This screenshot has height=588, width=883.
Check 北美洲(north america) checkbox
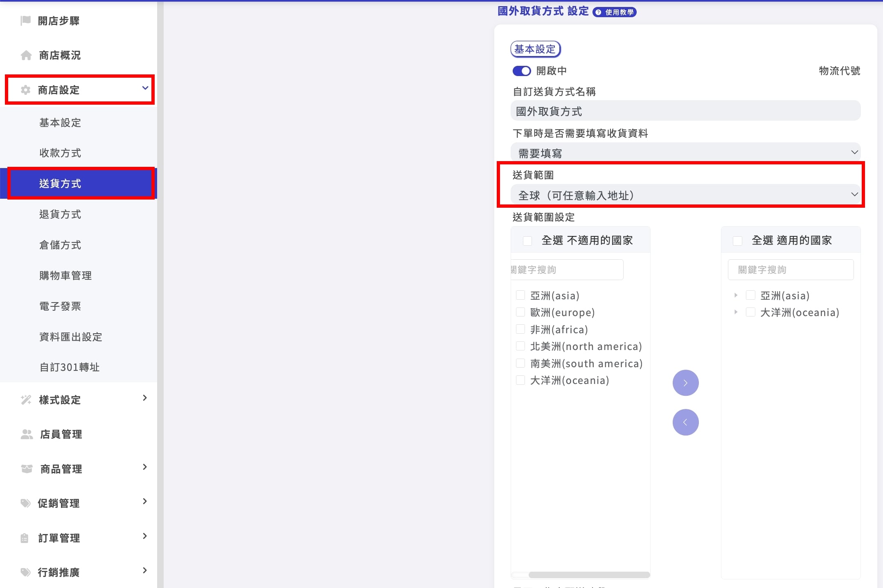point(520,346)
